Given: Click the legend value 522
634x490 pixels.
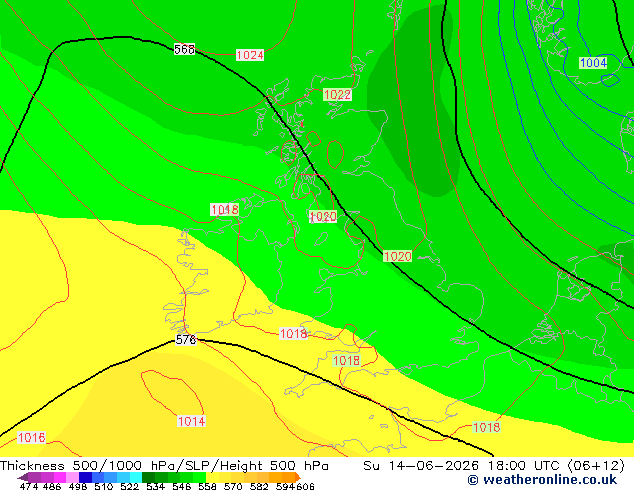Looking at the screenshot, I should click(129, 486).
